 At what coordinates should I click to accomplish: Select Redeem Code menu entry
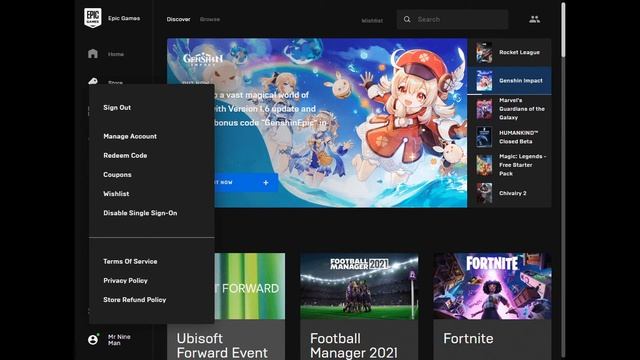125,155
